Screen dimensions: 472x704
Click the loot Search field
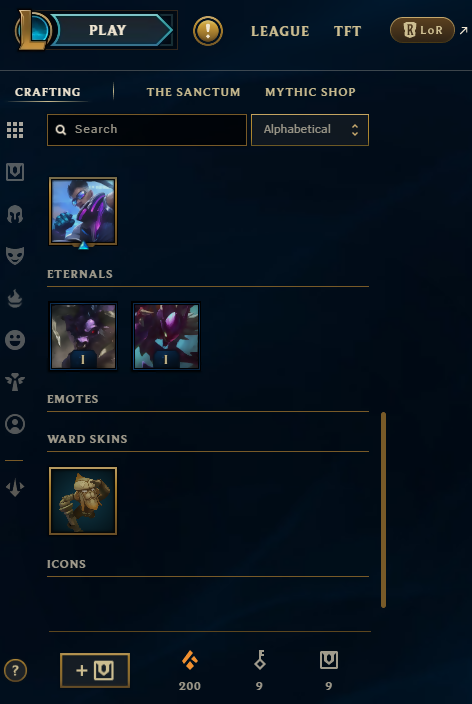[147, 130]
